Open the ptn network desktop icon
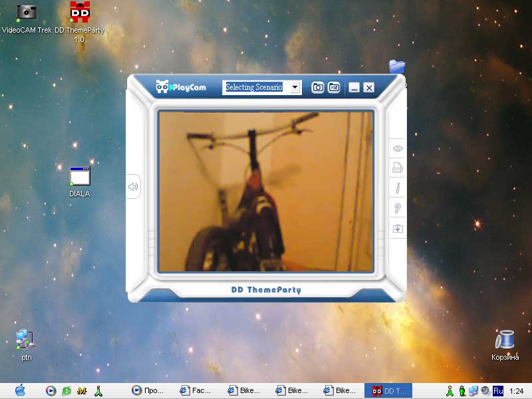The width and height of the screenshot is (532, 399). [25, 339]
